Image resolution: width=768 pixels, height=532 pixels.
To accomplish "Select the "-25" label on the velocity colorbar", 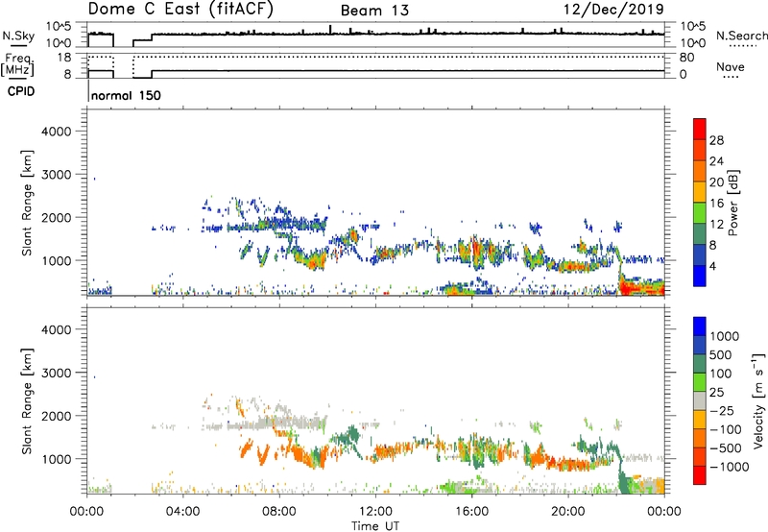I will coord(722,410).
